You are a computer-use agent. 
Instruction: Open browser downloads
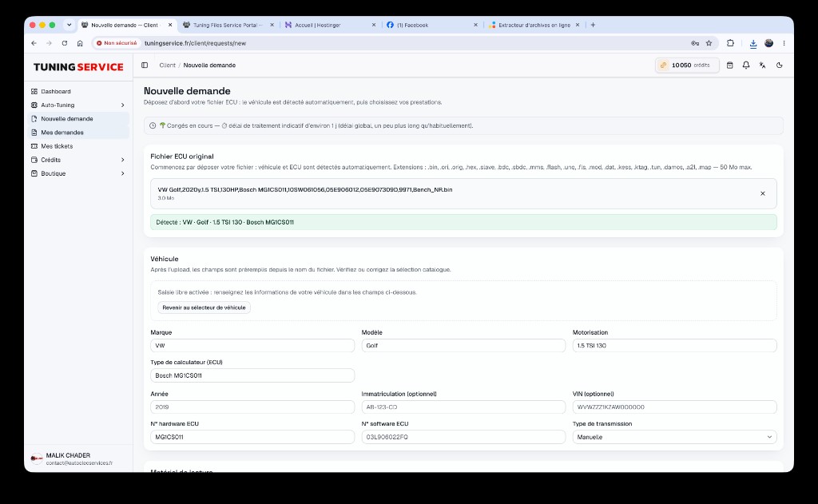coord(752,43)
